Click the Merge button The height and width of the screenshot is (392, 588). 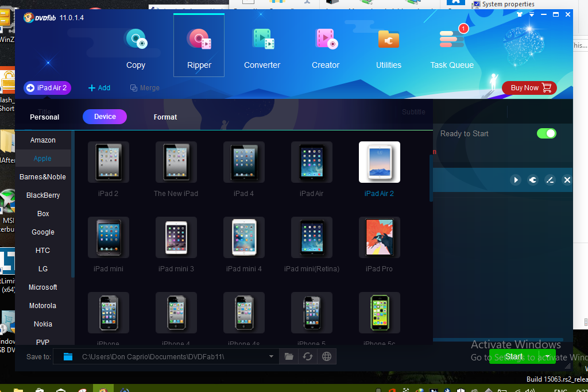click(145, 88)
